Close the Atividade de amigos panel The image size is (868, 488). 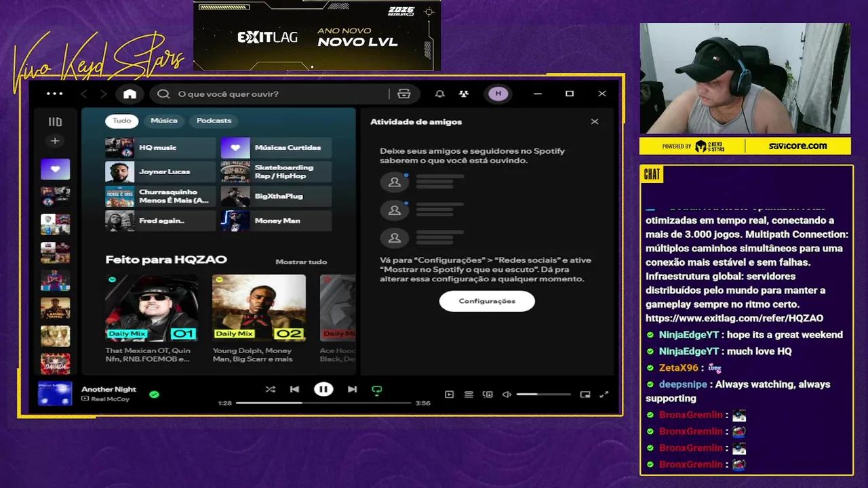595,122
